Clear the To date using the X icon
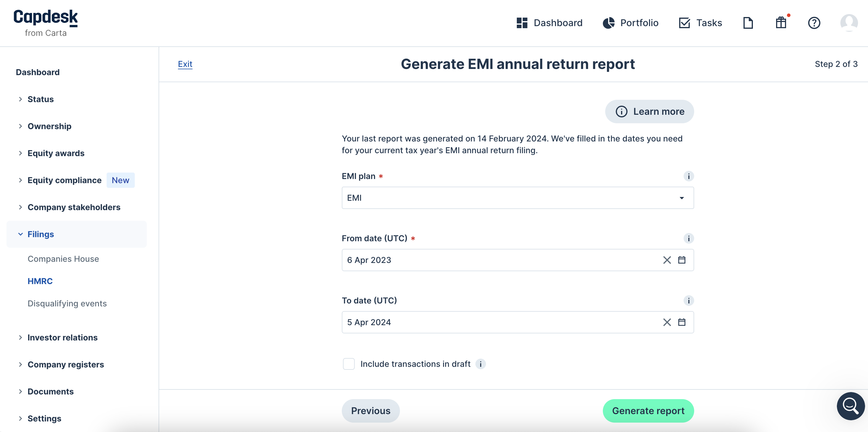Screen dimensions: 868x432 (x=667, y=322)
